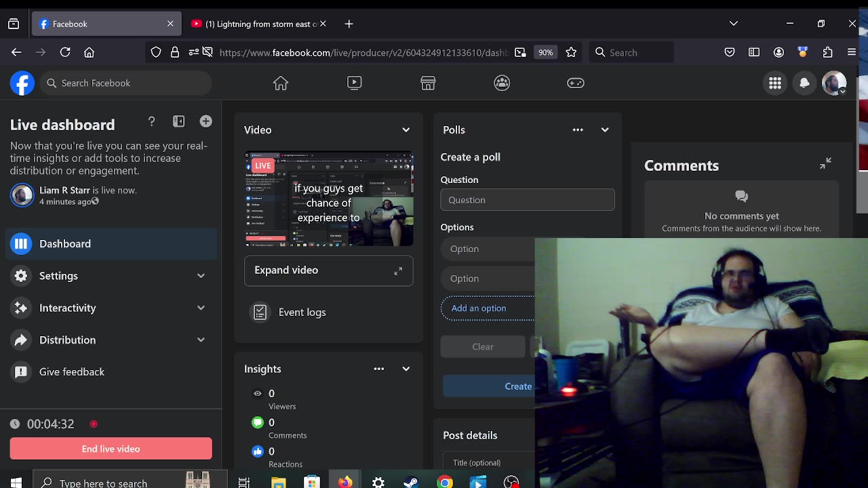Expand the Settings section in sidebar
The image size is (868, 488).
(x=201, y=276)
